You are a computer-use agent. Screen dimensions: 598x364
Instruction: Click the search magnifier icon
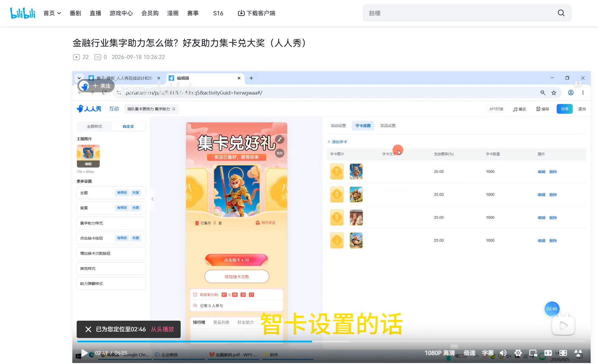[561, 13]
